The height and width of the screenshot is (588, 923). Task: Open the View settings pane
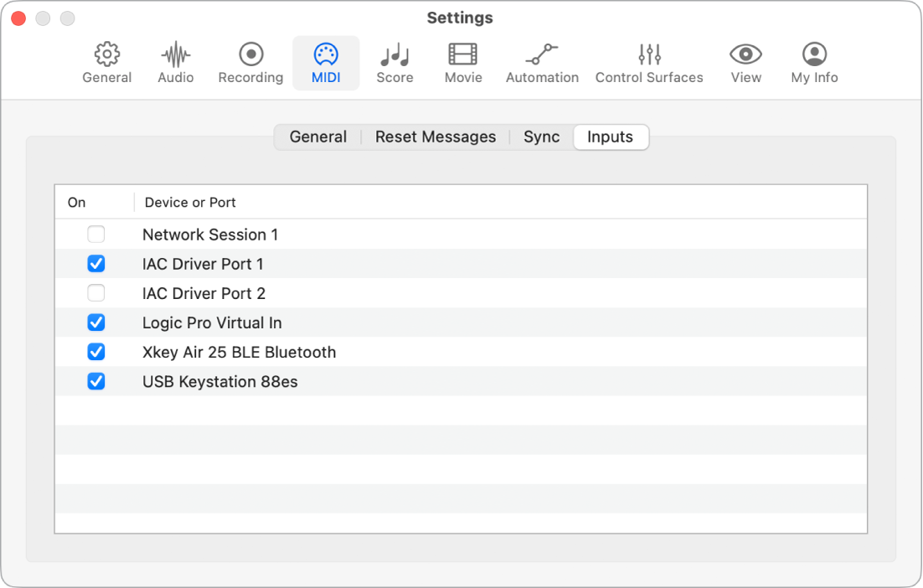745,62
